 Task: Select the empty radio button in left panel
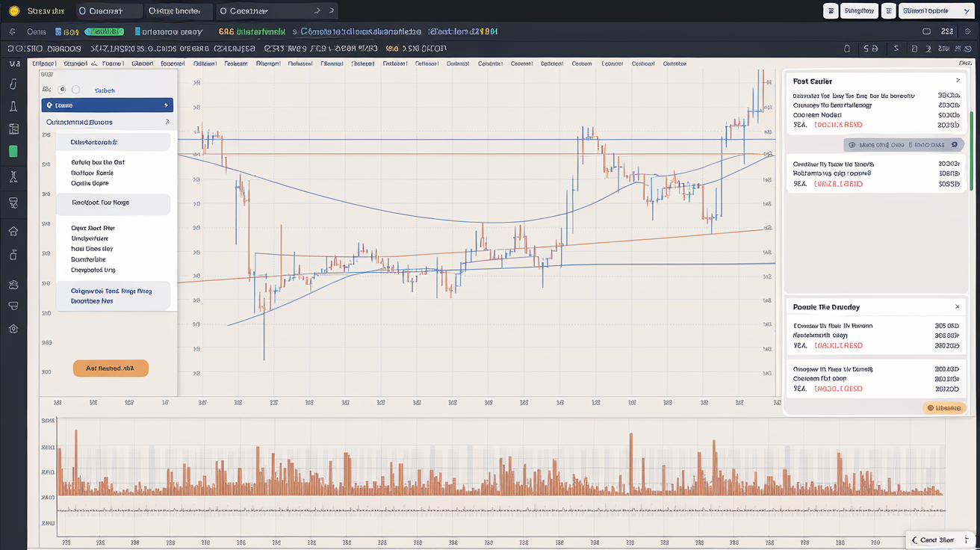[75, 90]
